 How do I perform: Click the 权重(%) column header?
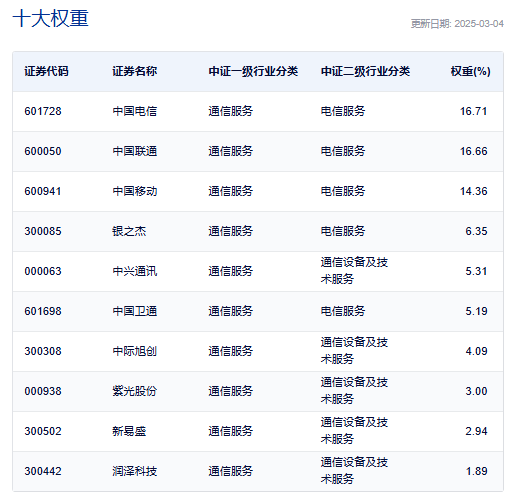point(470,71)
